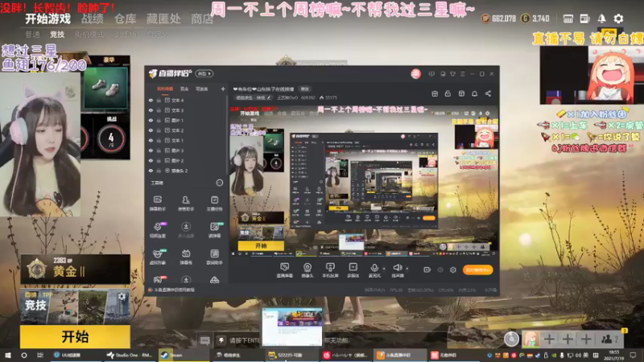Open 歌词助手 tool in toolbox
Image resolution: width=644 pixels, height=362 pixels.
point(214,257)
